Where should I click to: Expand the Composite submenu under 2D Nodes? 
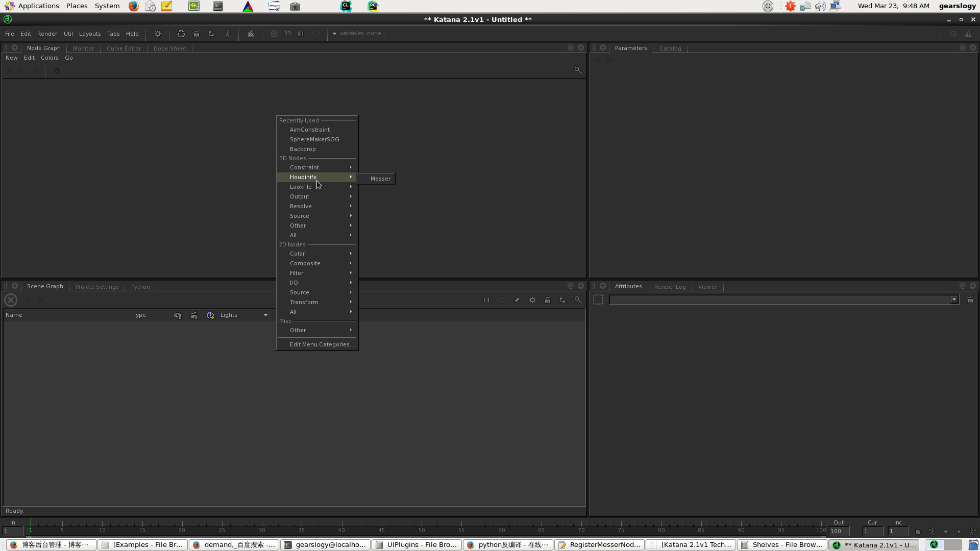tap(317, 263)
